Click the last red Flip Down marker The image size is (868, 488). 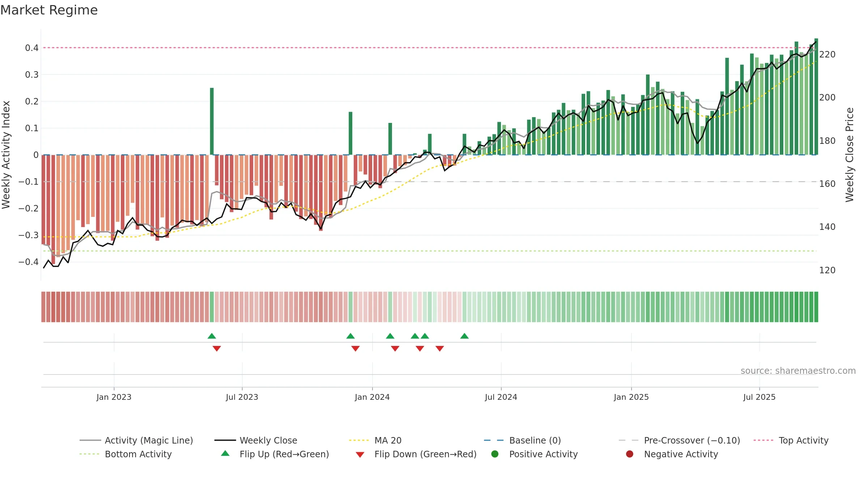click(440, 348)
